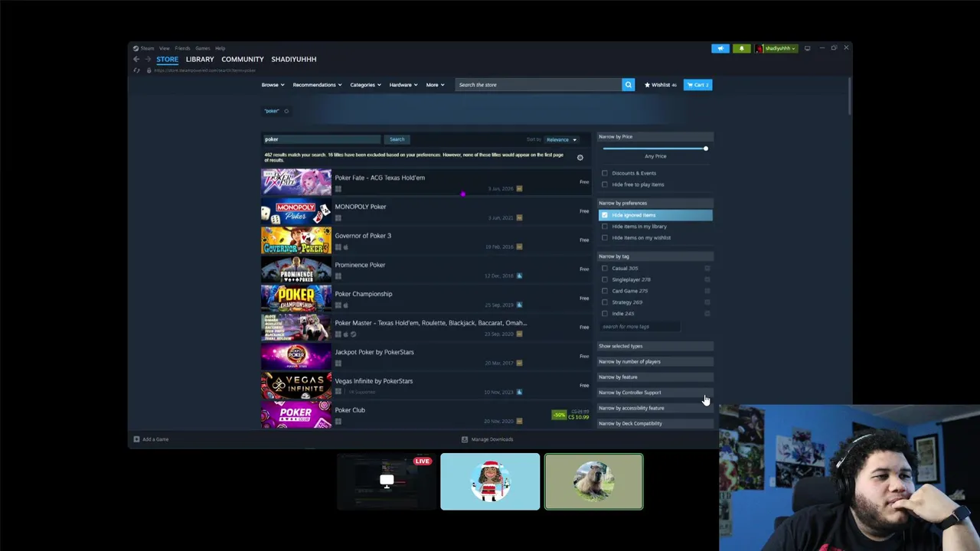The image size is (980, 551).
Task: Check the Singleplayer tag filter
Action: pyautogui.click(x=605, y=280)
